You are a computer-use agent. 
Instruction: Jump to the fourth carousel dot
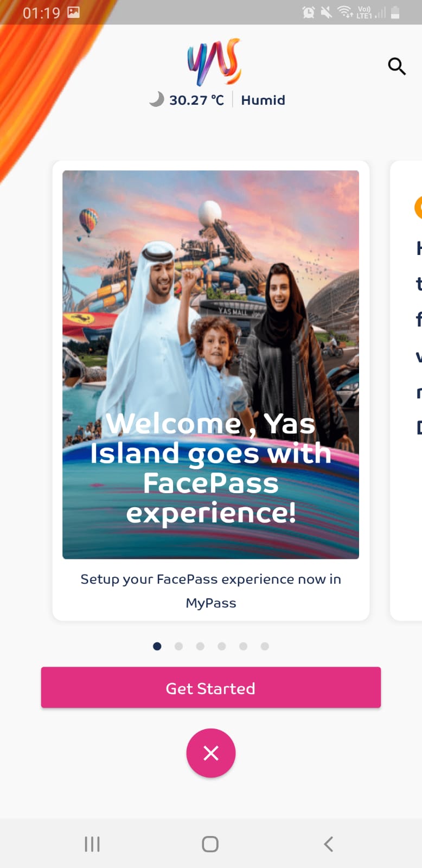(x=222, y=646)
